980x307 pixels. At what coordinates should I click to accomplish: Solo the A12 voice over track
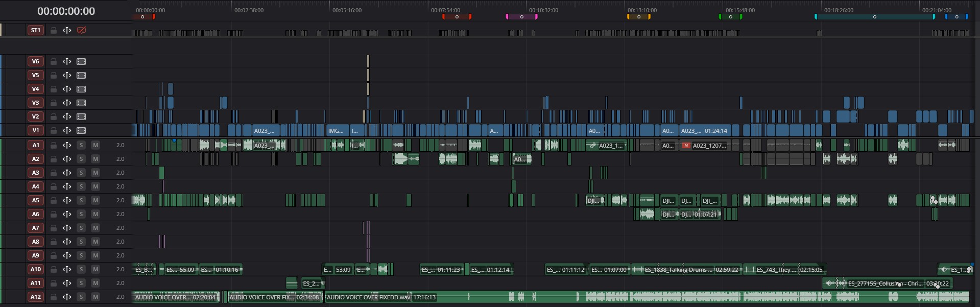tap(81, 297)
